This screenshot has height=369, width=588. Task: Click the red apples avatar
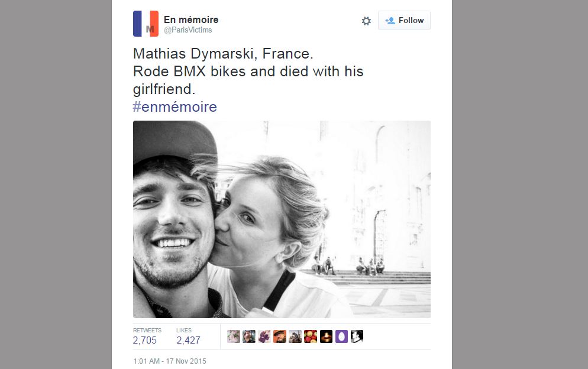click(x=311, y=336)
